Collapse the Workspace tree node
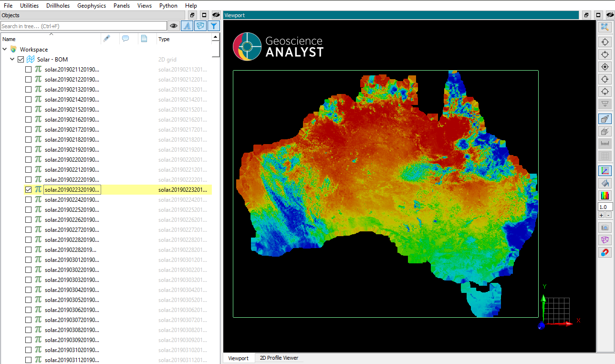Screen dimensions: 615x364 [5, 49]
